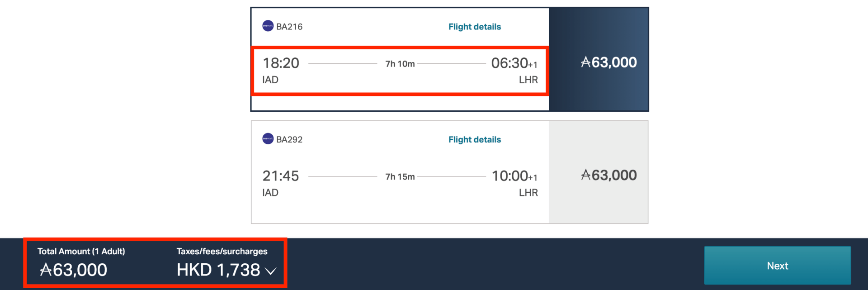868x290 pixels.
Task: Open Flight details for BA216
Action: click(474, 26)
